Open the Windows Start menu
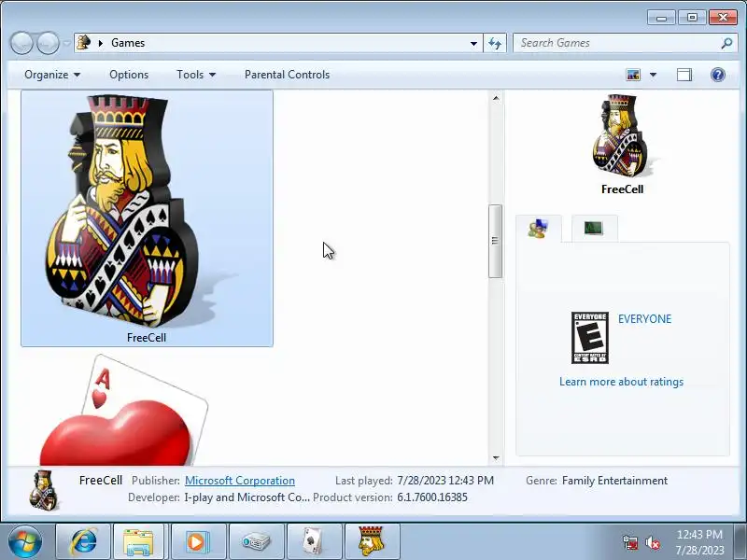The height and width of the screenshot is (560, 747). click(24, 541)
